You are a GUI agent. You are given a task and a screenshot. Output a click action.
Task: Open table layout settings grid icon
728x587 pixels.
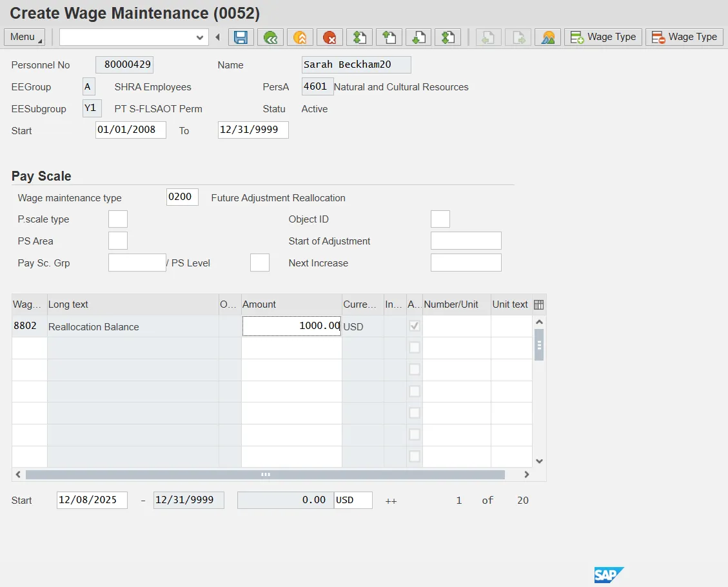tap(539, 304)
